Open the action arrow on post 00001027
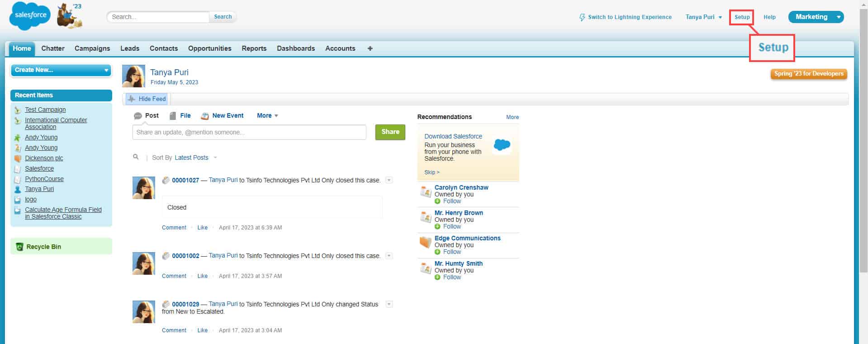The image size is (868, 344). 389,180
